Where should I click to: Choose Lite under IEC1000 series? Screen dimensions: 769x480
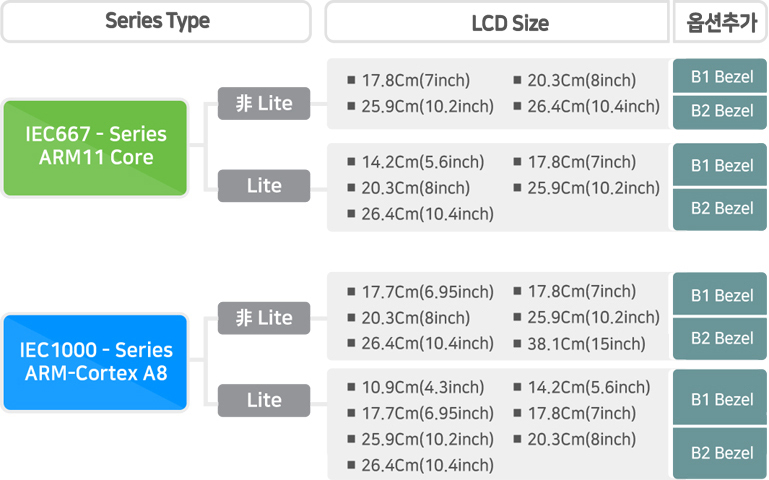264,401
